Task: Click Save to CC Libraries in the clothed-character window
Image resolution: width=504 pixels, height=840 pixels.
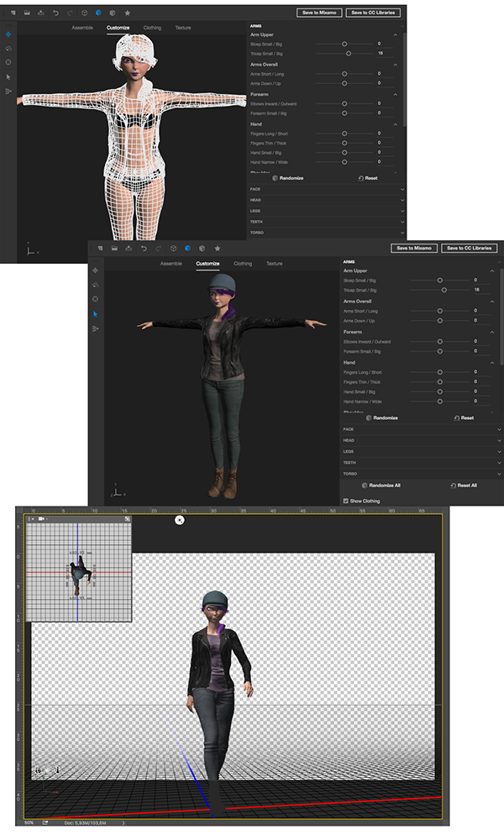Action: [x=470, y=248]
